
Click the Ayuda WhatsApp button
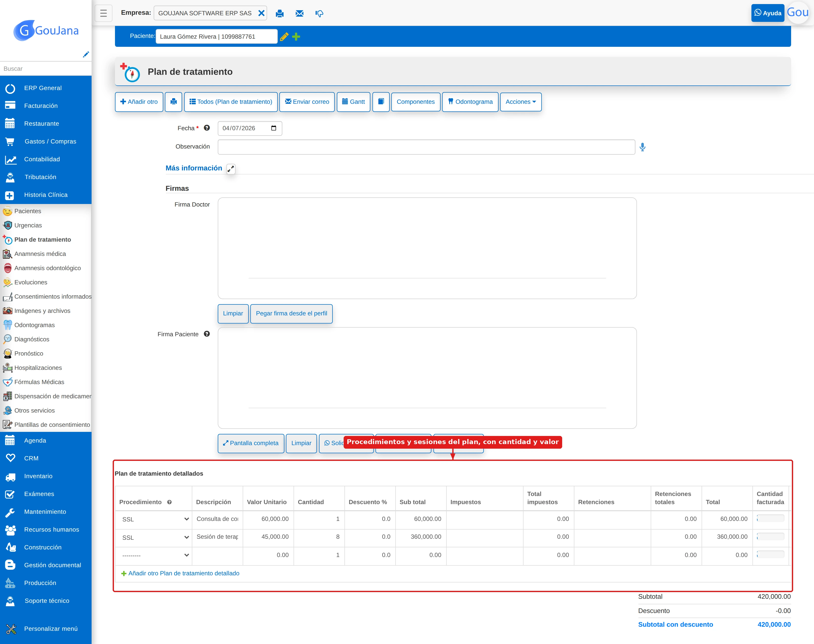(768, 13)
